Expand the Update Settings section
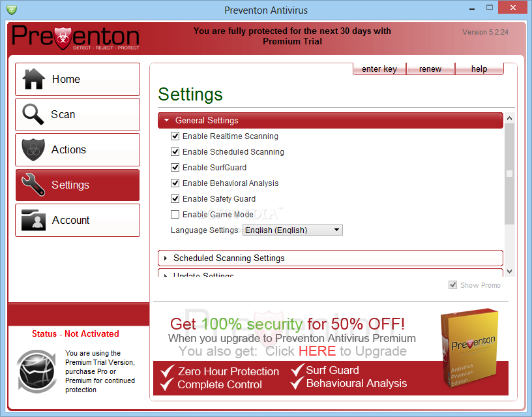 tap(331, 273)
